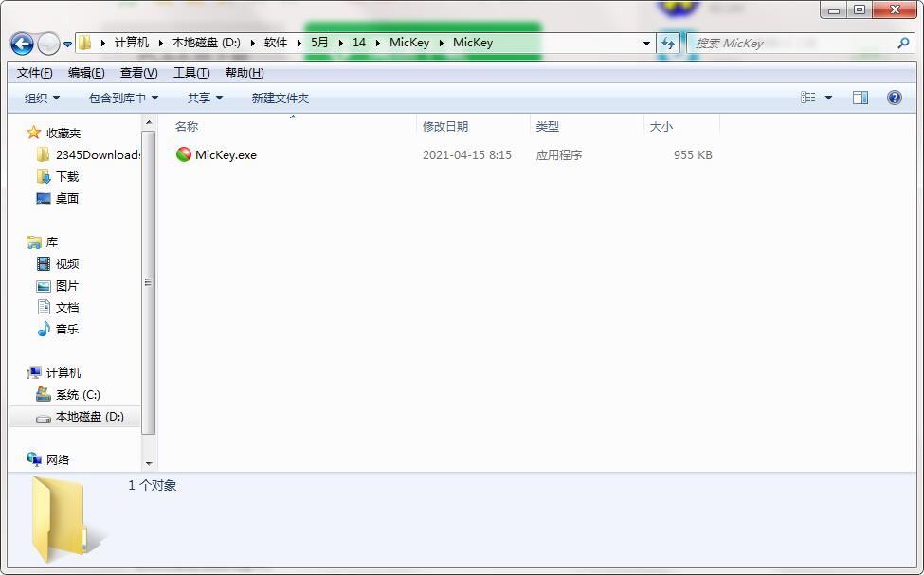Select the 音乐 (Music) library

[66, 330]
